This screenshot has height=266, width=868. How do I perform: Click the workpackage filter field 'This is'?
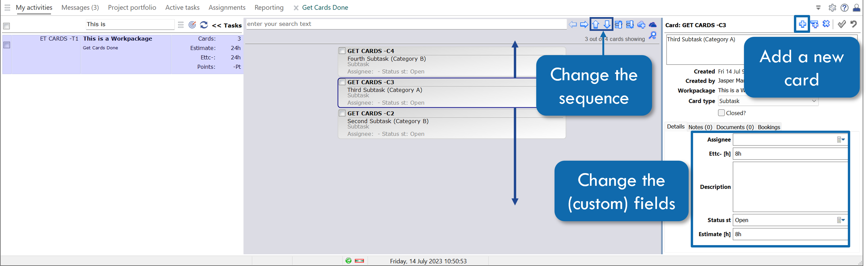[130, 24]
